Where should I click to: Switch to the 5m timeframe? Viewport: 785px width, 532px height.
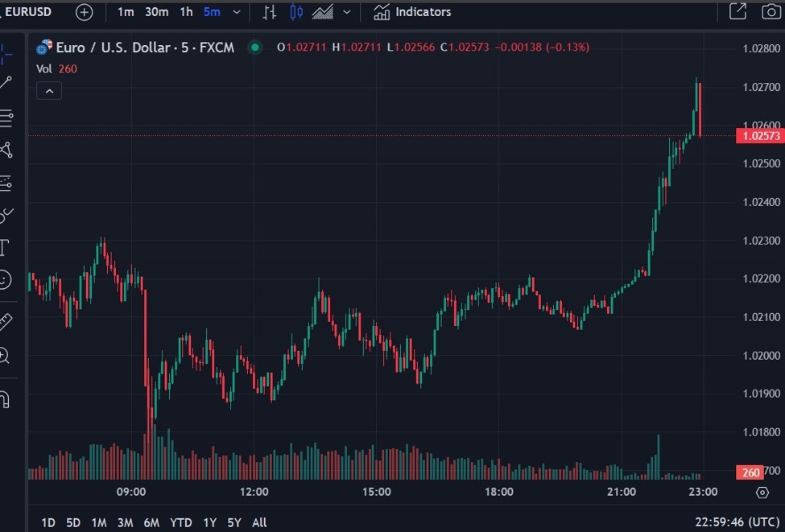[x=212, y=12]
